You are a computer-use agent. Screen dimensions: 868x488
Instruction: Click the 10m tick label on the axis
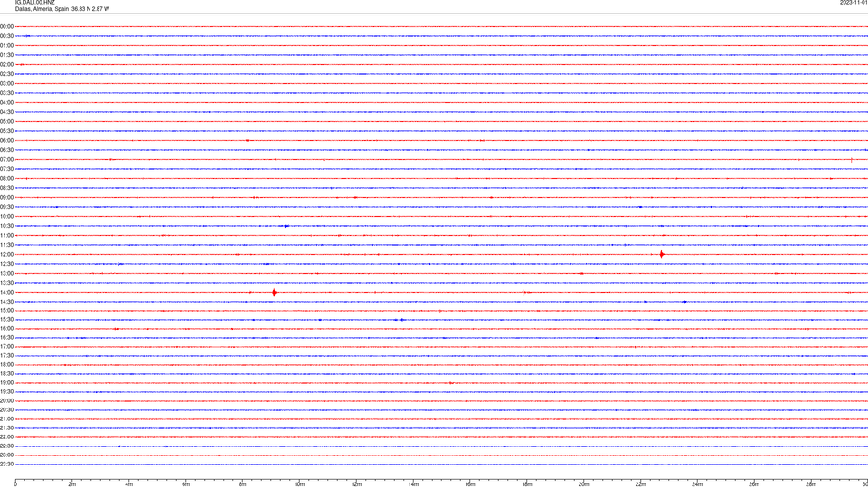click(299, 484)
